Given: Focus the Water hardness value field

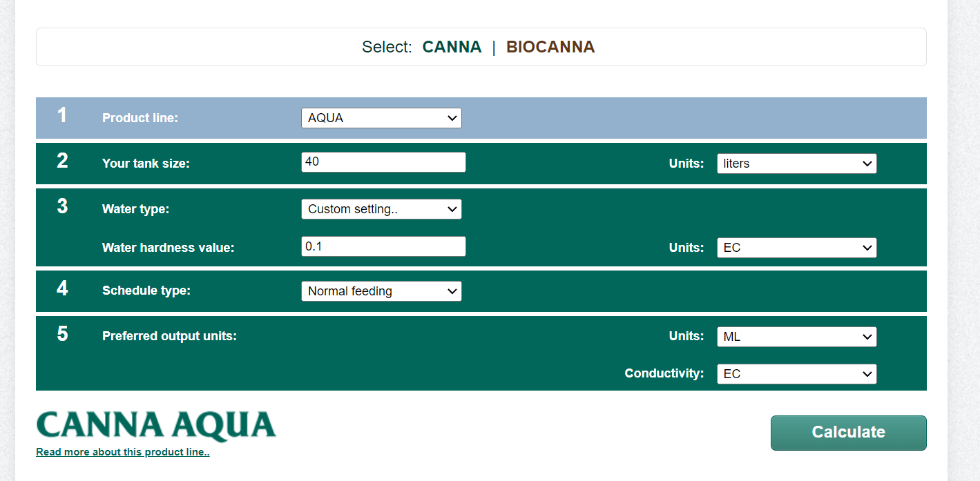Looking at the screenshot, I should (x=383, y=246).
